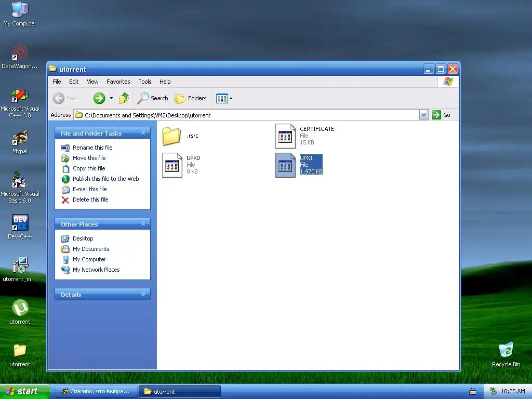Click the keyboard icon in system tray
This screenshot has width=532, height=399.
pyautogui.click(x=473, y=392)
